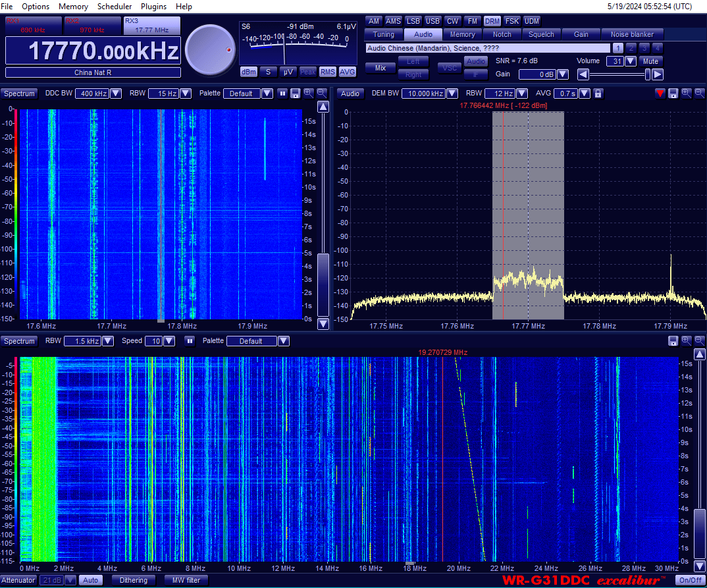This screenshot has width=707, height=588.
Task: Open AVG 0.7 s dropdown
Action: [585, 94]
